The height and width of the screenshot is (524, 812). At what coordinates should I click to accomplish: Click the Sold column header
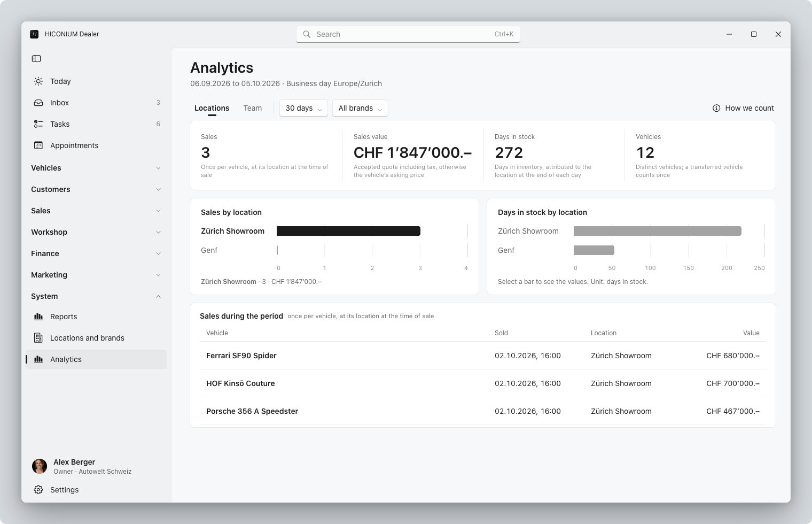click(x=501, y=333)
